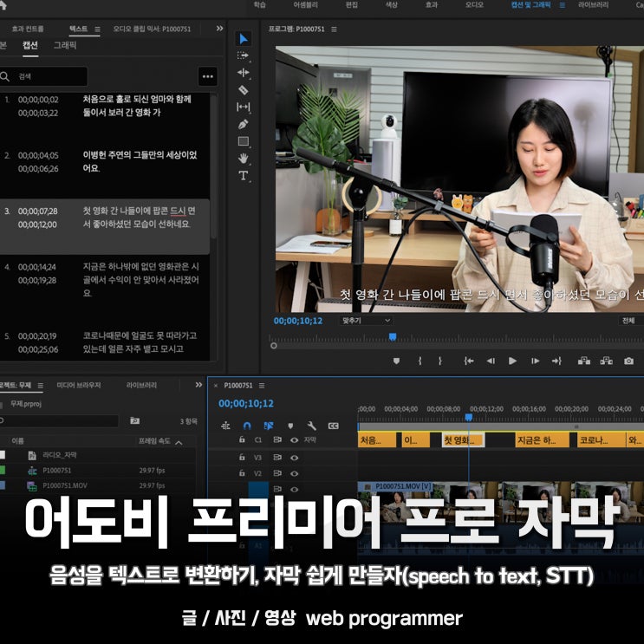Click the Extract button
Screen dimensions: 644x644
tap(606, 361)
